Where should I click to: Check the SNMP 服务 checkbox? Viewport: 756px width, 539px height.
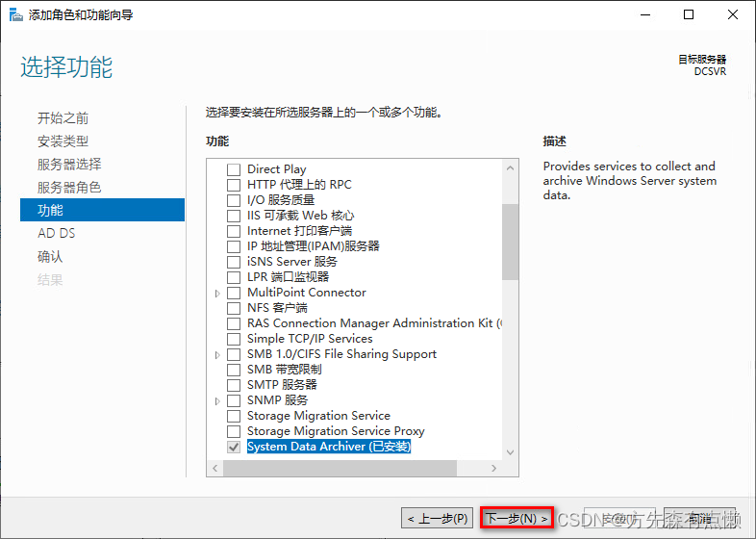coord(234,400)
